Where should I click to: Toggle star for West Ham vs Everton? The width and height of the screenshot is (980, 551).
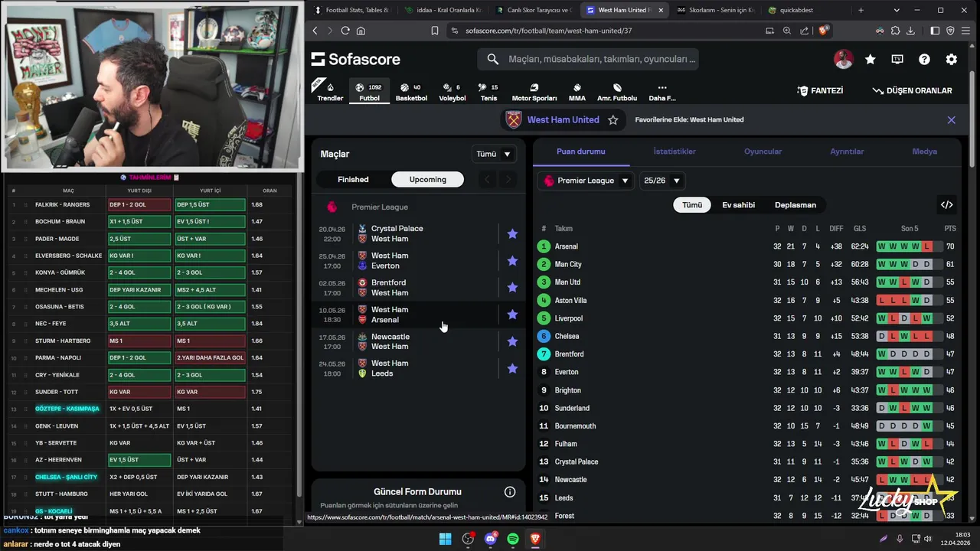point(512,260)
